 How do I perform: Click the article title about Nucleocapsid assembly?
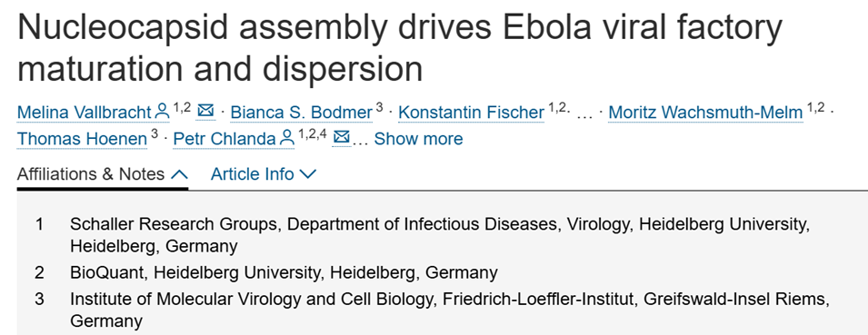coord(400,47)
